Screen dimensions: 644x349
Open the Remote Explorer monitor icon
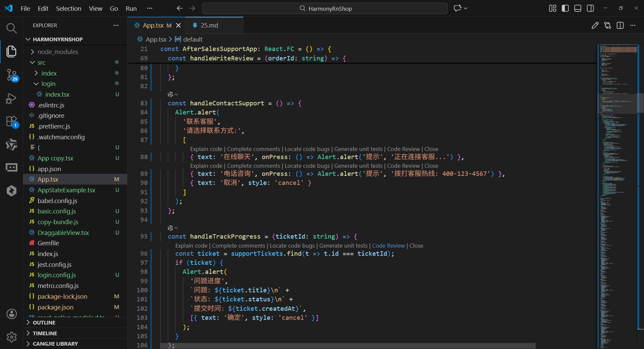click(x=11, y=167)
